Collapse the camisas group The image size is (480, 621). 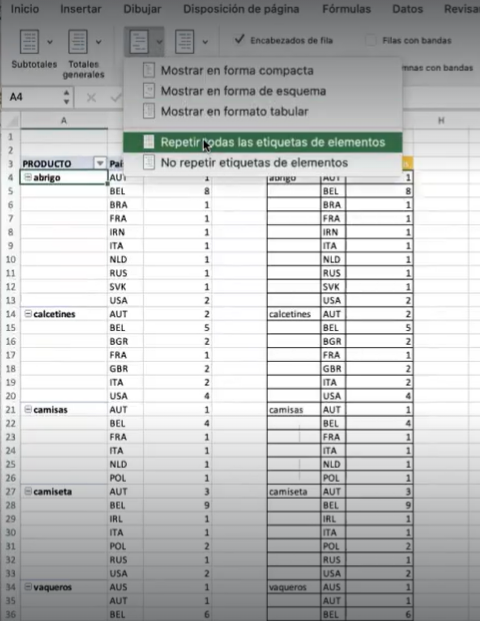click(x=28, y=409)
